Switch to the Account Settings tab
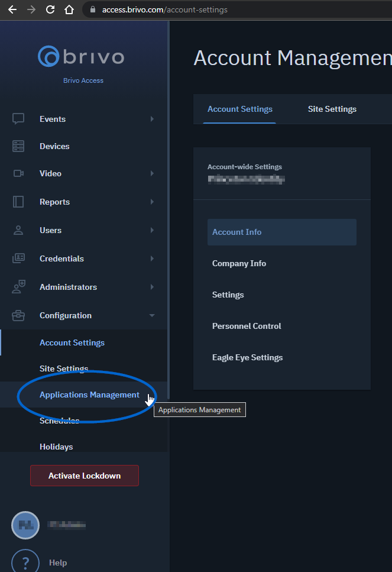The width and height of the screenshot is (392, 572). (x=239, y=109)
